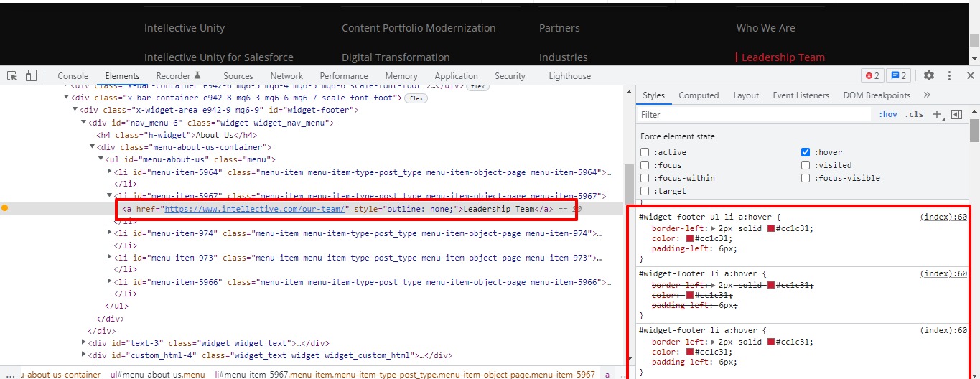Switch to the Sources tab

pyautogui.click(x=238, y=76)
